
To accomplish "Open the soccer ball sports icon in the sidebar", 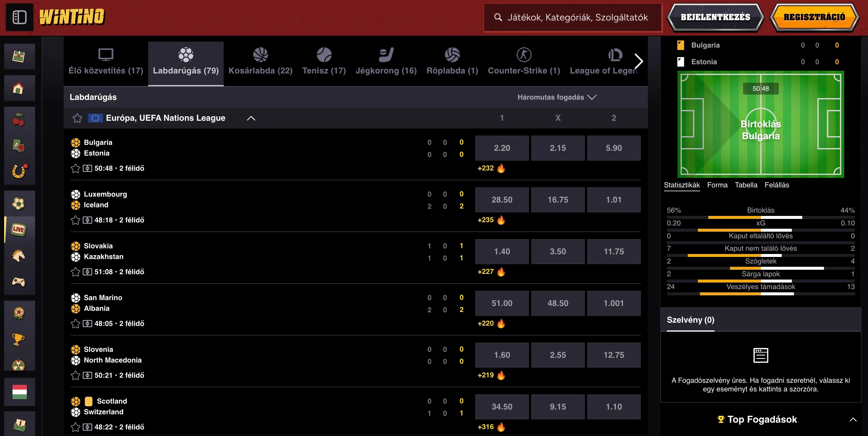I will click(x=19, y=203).
